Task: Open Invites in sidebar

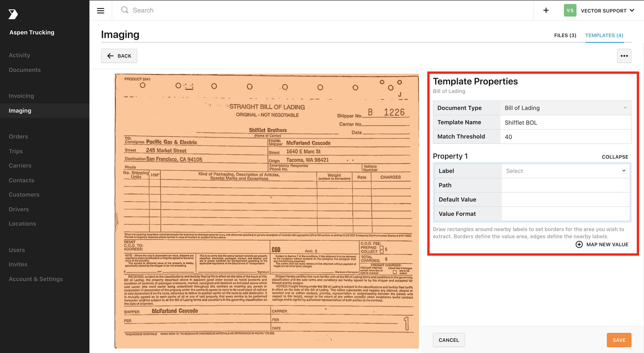Action: point(18,264)
